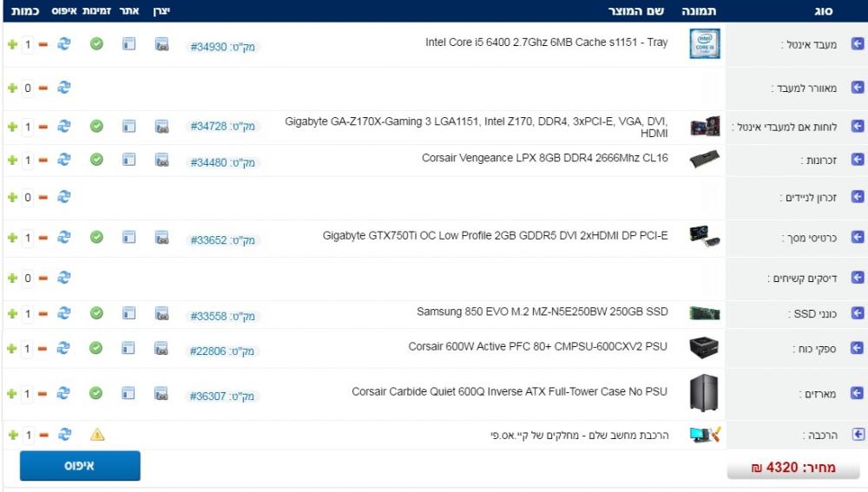Image resolution: width=868 pixels, height=492 pixels.
Task: Open manufacturer page for Gigabyte GA-Z170X-Gaming 3
Action: coord(161,127)
